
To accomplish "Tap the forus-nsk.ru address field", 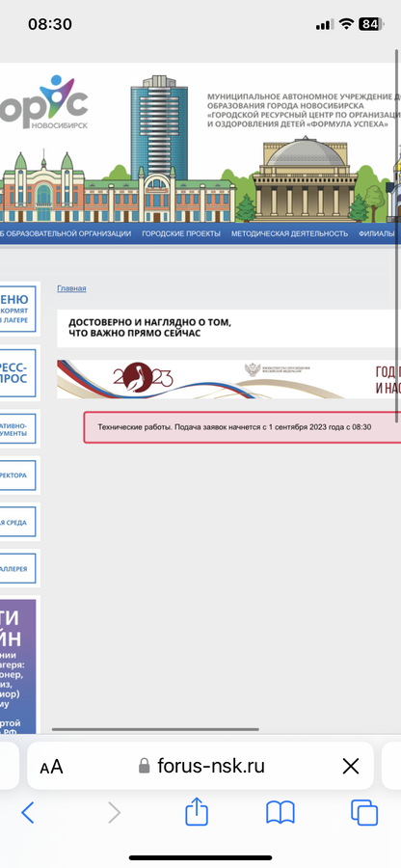I will 200,766.
